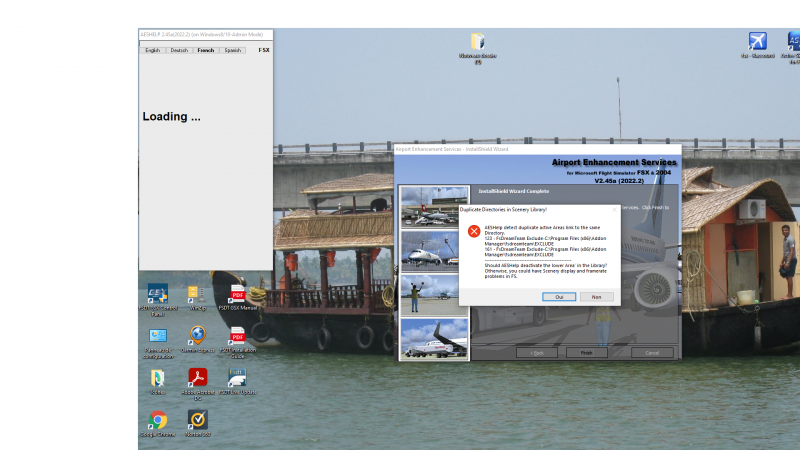800x450 pixels.
Task: Click Finish in the InstallShield Wizard
Action: point(587,353)
